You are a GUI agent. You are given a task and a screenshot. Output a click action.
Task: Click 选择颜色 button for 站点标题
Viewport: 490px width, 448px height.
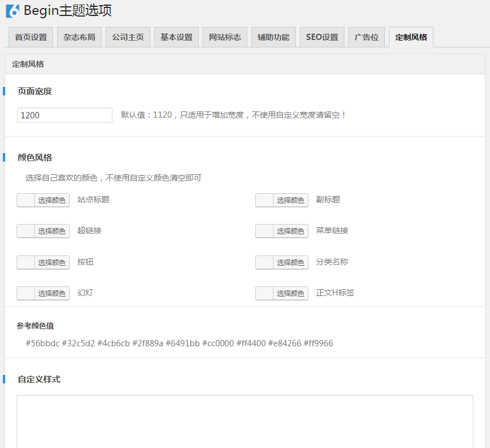click(x=52, y=200)
